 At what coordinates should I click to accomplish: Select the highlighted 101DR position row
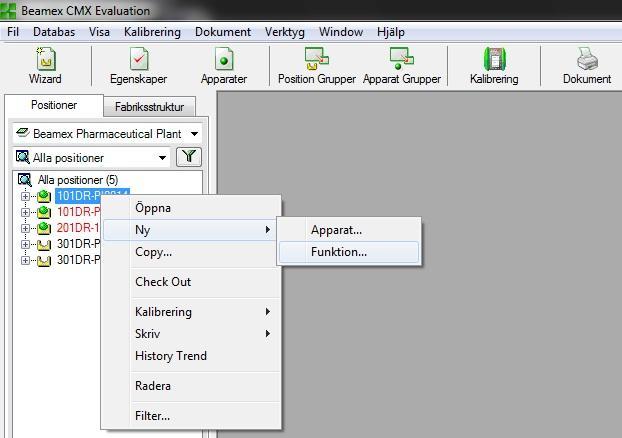[x=92, y=195]
